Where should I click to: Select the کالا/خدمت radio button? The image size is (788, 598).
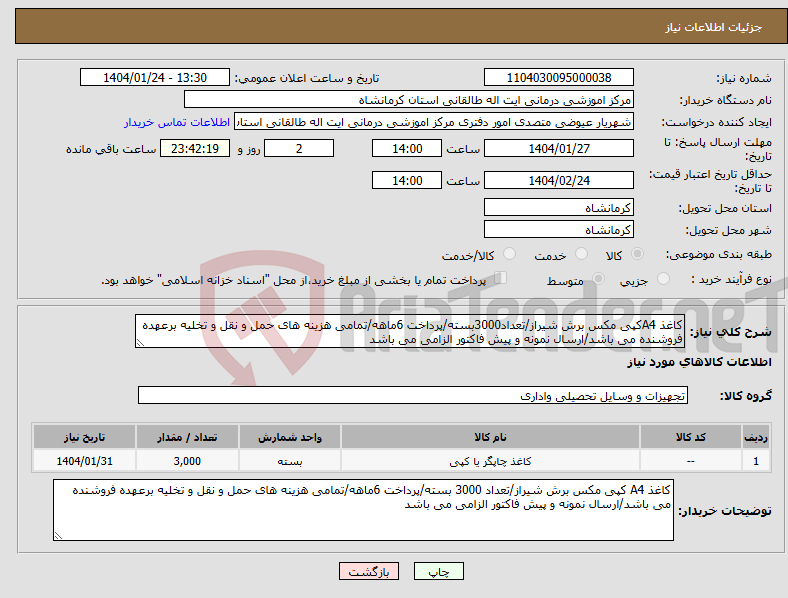tap(509, 254)
